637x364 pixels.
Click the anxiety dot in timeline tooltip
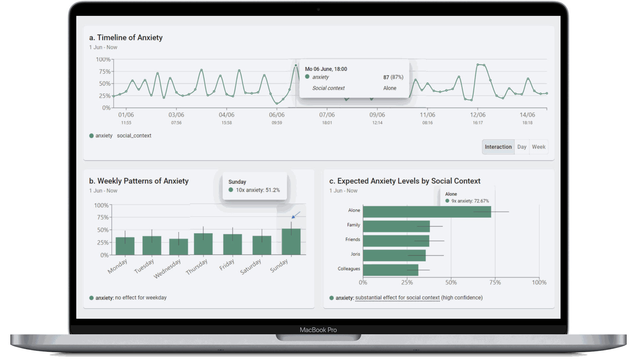click(307, 77)
